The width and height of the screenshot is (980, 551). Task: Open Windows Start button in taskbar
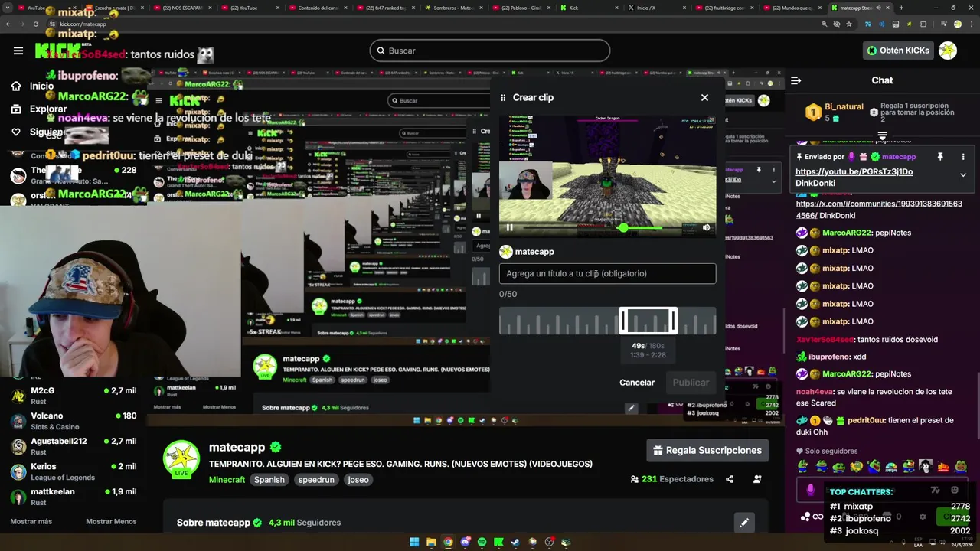click(414, 542)
